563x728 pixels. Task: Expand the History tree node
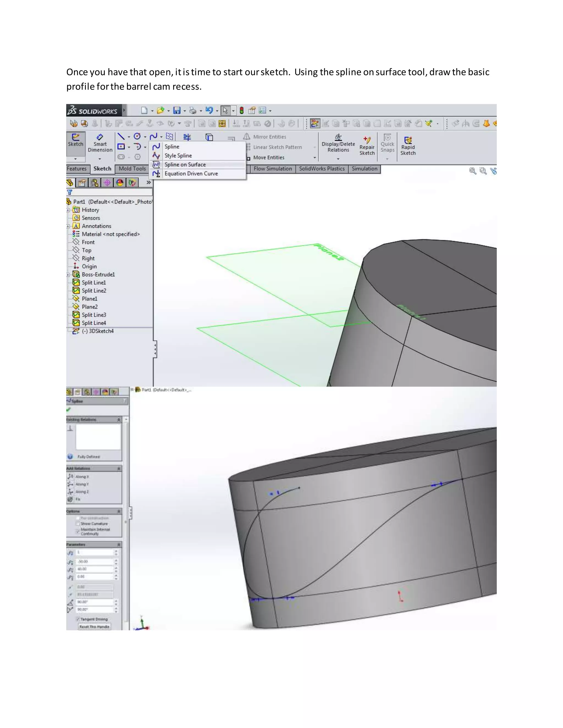pyautogui.click(x=68, y=210)
